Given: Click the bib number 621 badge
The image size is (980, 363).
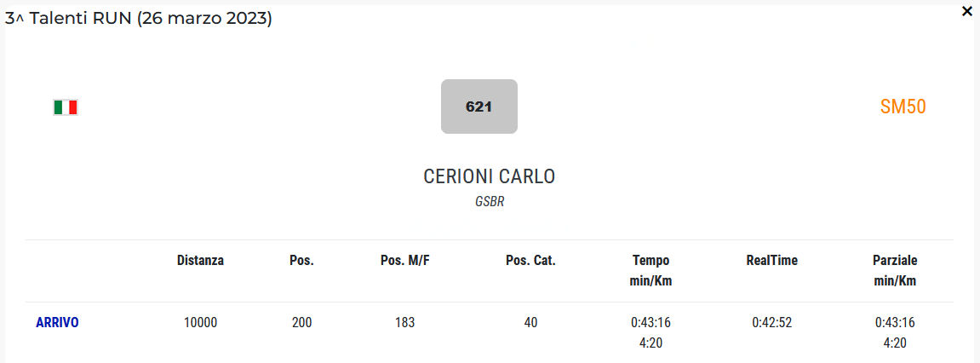Looking at the screenshot, I should point(479,107).
